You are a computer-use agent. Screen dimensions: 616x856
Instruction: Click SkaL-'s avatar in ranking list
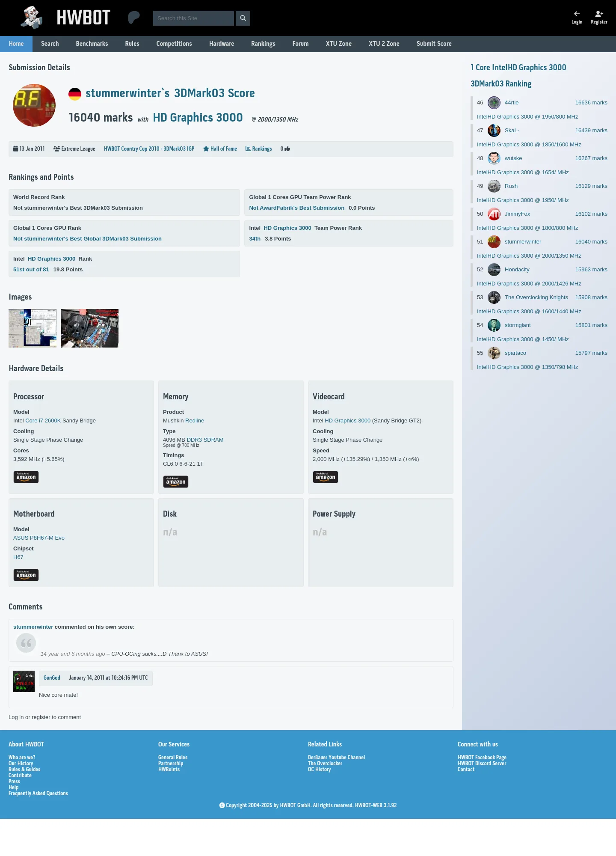point(494,131)
